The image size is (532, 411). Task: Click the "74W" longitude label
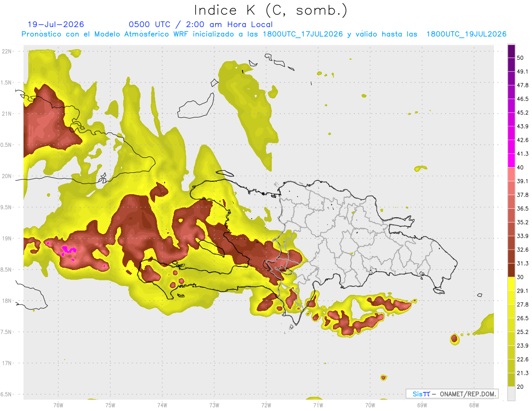pyautogui.click(x=162, y=405)
